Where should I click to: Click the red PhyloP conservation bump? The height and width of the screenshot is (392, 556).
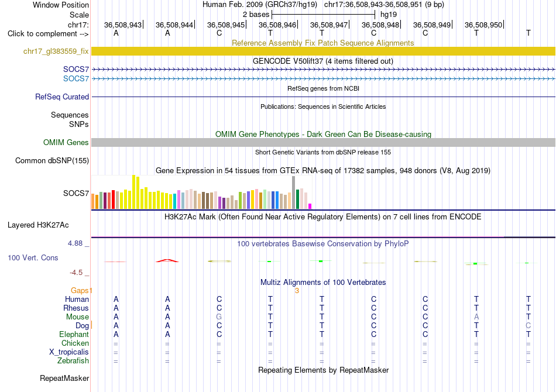[x=167, y=260]
